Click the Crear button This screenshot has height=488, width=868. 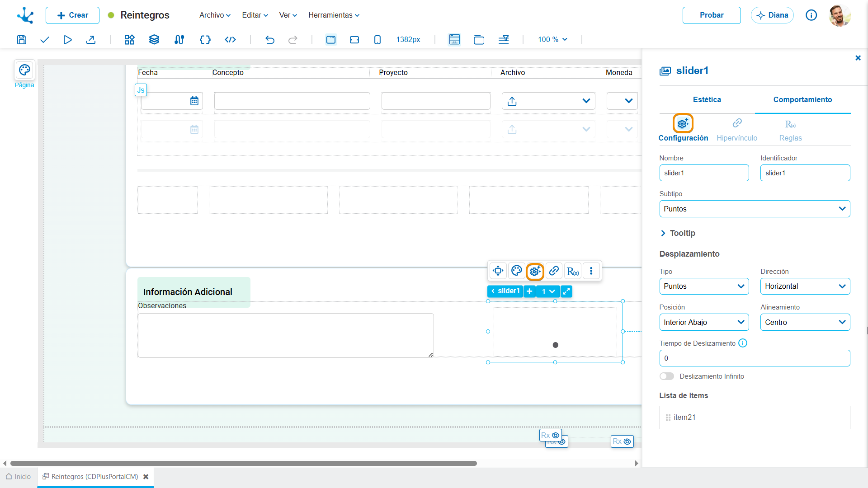72,15
